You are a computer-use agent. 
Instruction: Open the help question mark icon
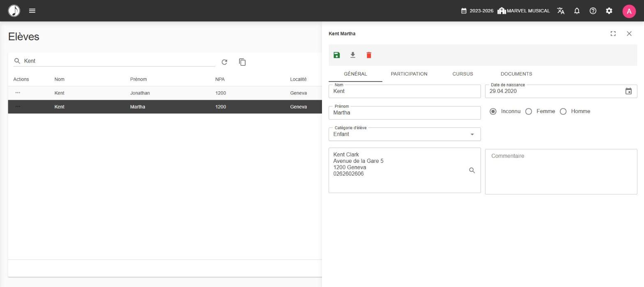pos(593,11)
